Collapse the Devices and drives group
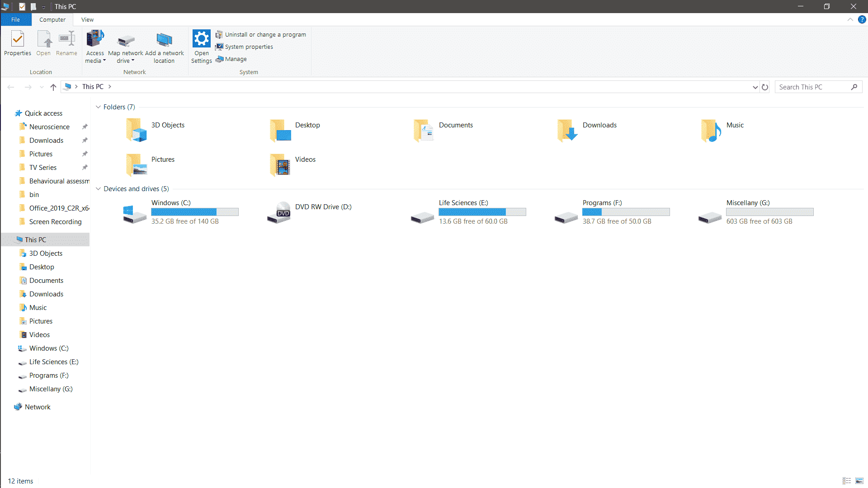Screen dimensions: 868x488 click(98, 189)
